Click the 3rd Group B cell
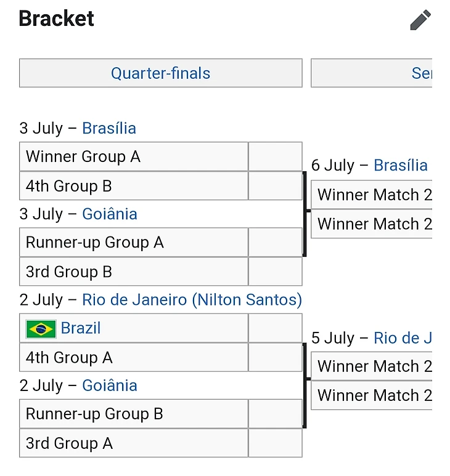This screenshot has width=450, height=476. [134, 272]
